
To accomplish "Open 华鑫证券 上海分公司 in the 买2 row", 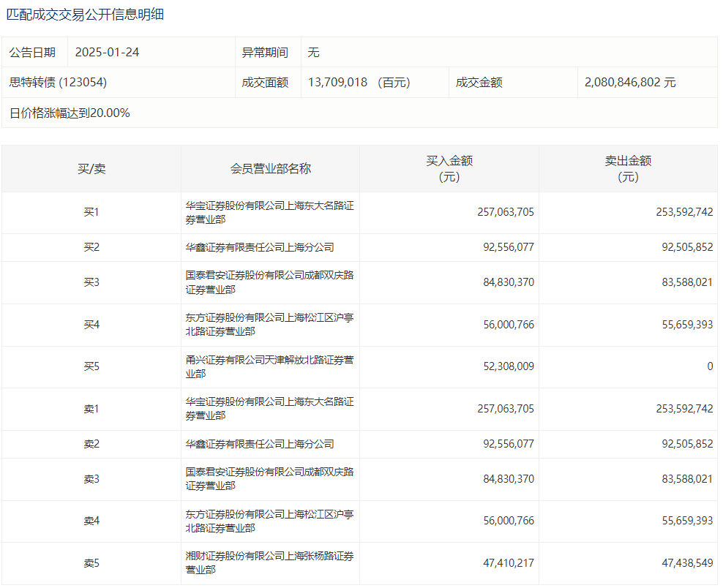I will [x=260, y=248].
